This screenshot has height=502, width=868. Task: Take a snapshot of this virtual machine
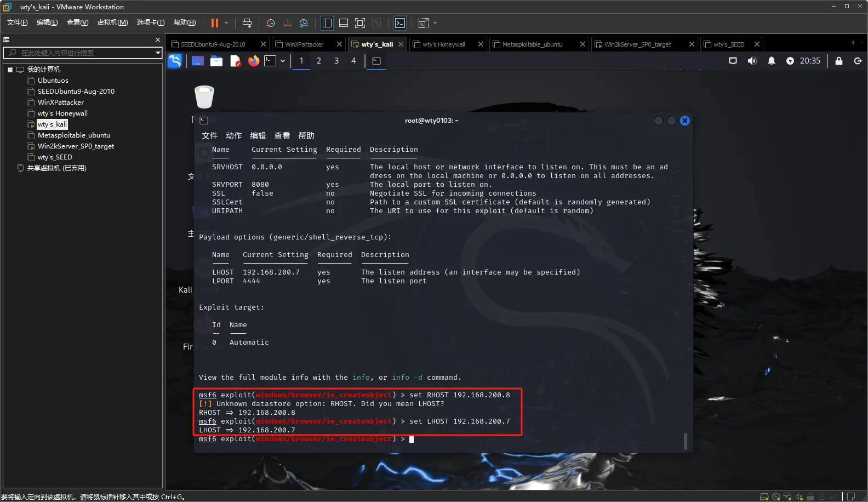pos(270,23)
